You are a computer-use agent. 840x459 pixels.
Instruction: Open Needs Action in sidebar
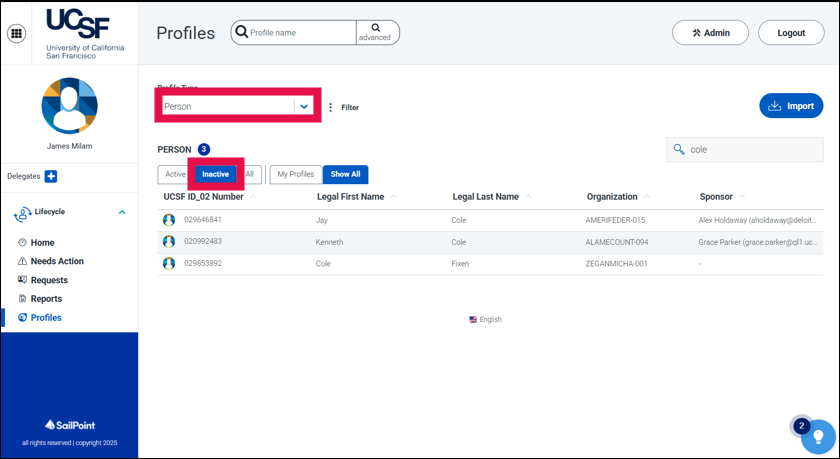[x=57, y=261]
